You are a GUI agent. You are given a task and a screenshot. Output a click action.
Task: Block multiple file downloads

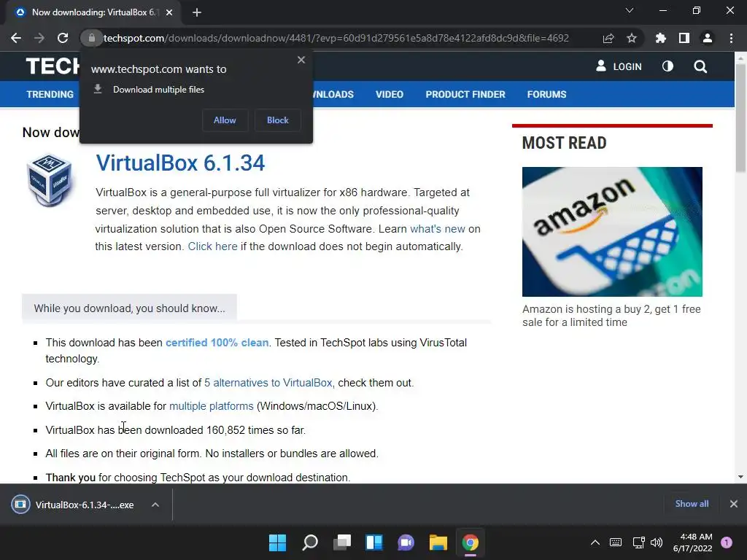coord(278,120)
